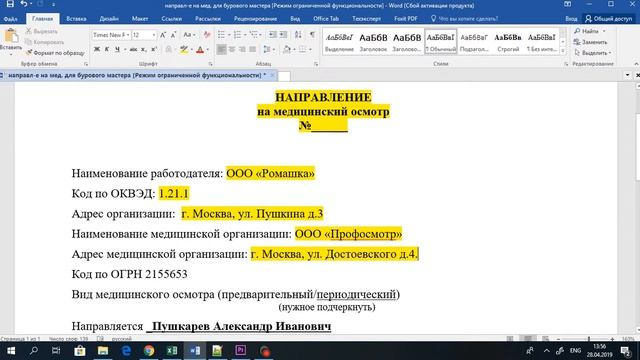Expand the styles gallery more arrow

click(563, 51)
